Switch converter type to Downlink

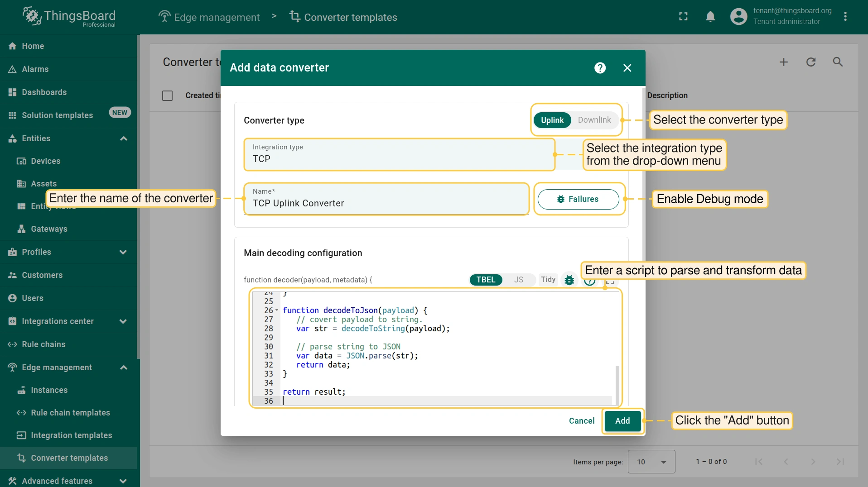[594, 120]
